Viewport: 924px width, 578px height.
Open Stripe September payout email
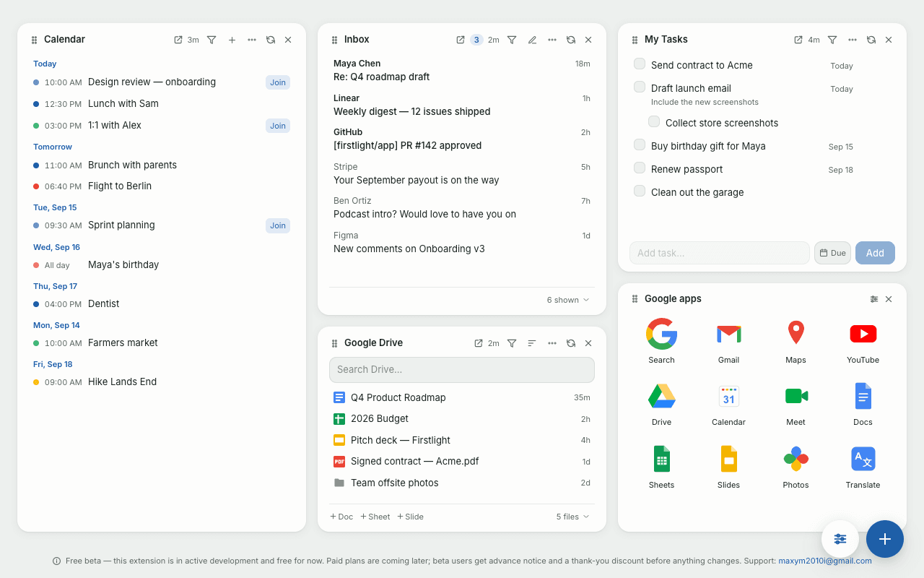coord(462,173)
